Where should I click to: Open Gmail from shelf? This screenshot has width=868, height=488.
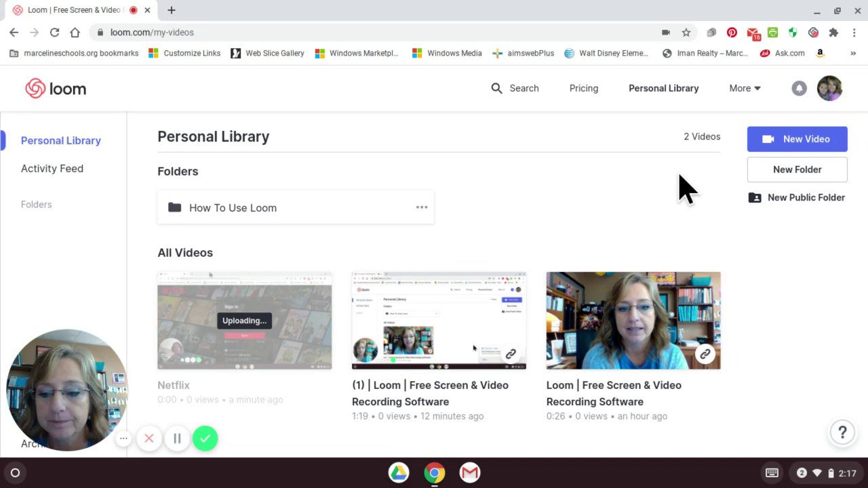point(470,472)
